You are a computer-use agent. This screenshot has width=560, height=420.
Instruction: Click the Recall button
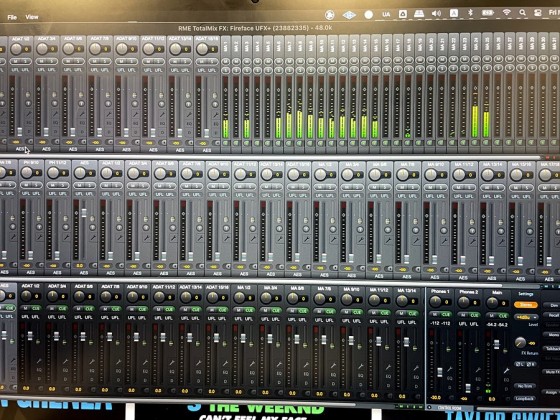(552, 315)
